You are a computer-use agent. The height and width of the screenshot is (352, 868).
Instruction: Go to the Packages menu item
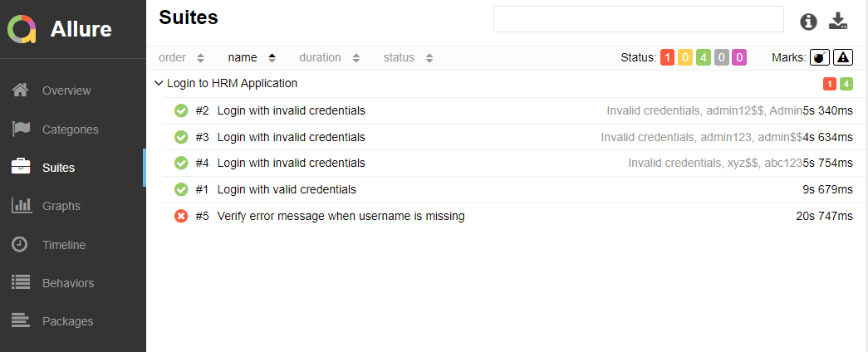click(67, 320)
